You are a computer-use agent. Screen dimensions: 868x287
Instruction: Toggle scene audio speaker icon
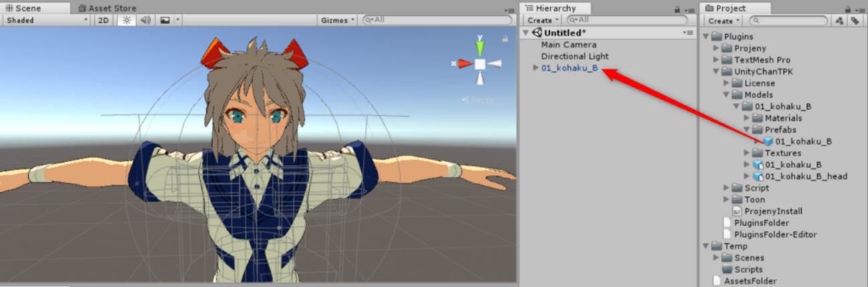tap(146, 20)
